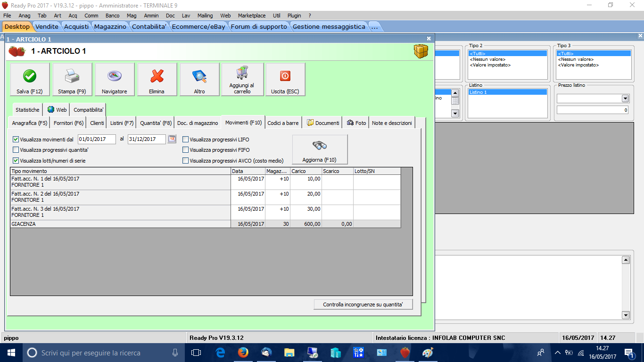Open Web tab with globe icon
This screenshot has height=362, width=644.
click(57, 110)
